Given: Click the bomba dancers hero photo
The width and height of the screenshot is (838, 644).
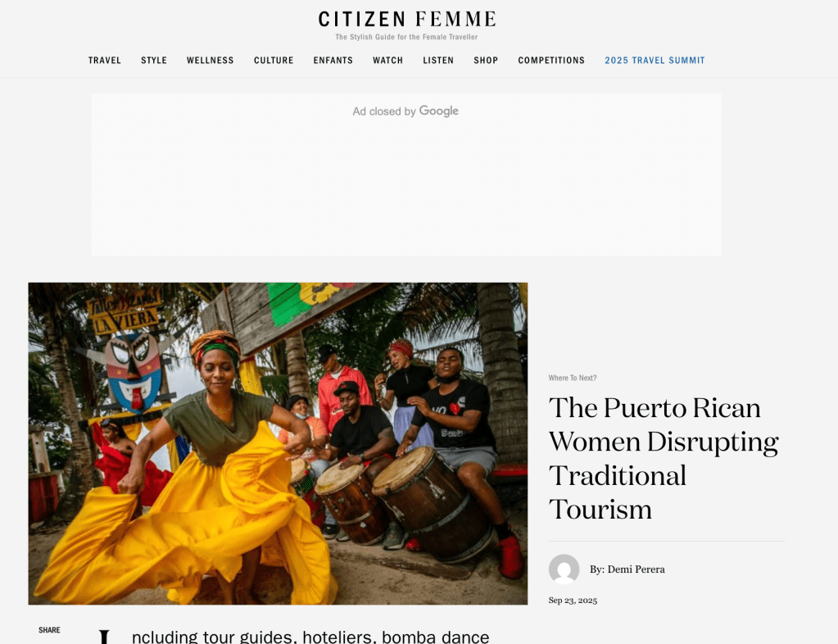Looking at the screenshot, I should pyautogui.click(x=278, y=443).
